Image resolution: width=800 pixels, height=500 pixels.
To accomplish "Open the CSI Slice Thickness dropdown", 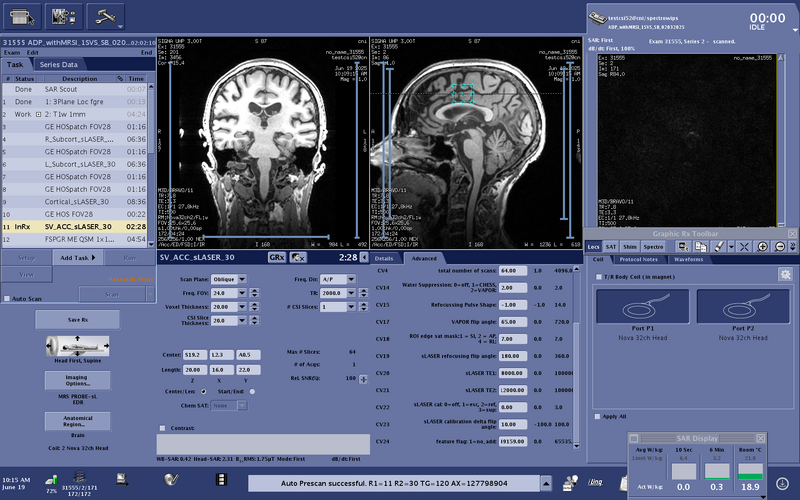I will 242,320.
